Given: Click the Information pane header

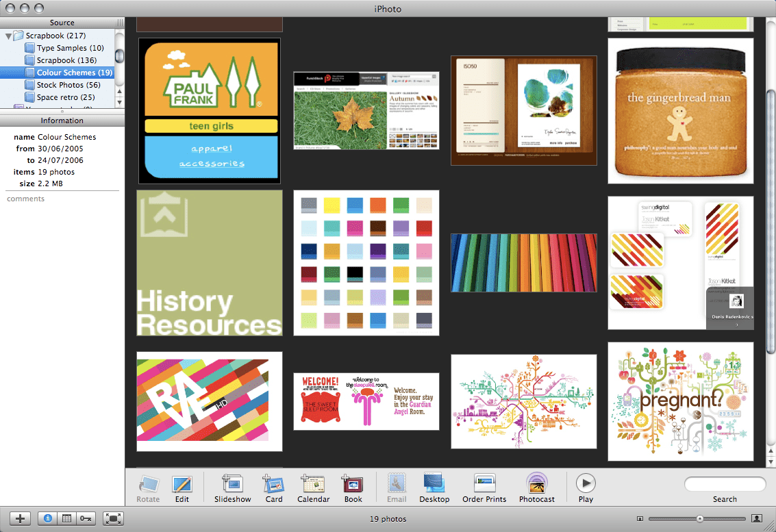Looking at the screenshot, I should click(x=62, y=121).
